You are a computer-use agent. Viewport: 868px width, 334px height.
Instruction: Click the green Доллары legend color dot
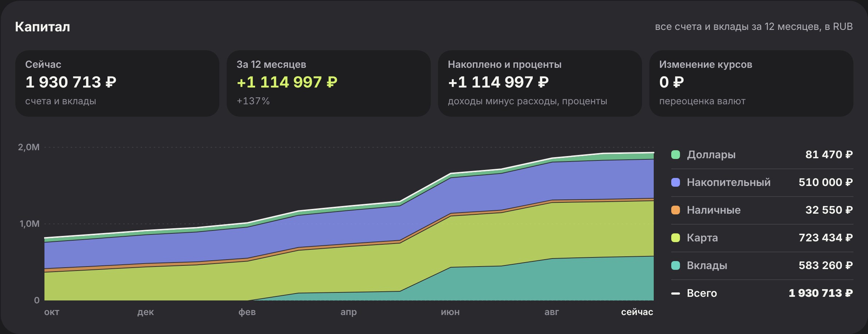coord(676,155)
